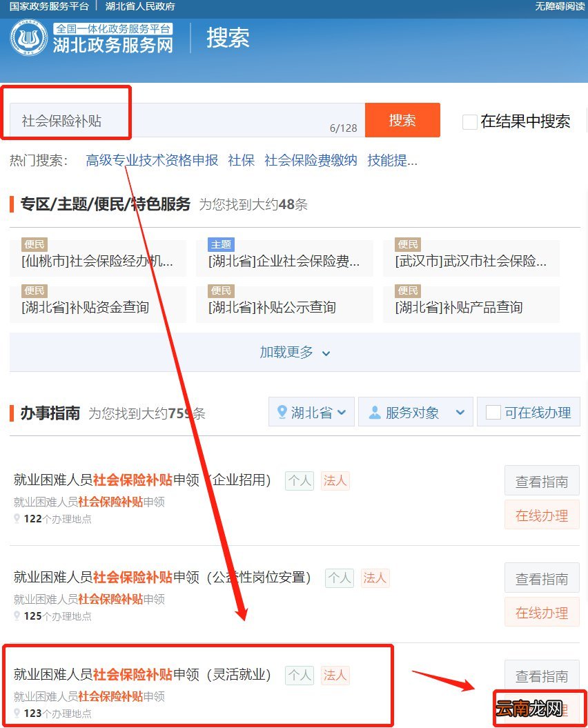Screen dimensions: 588x728
Task: Click 查看指南 for 灵活就业 item
Action: [x=542, y=676]
